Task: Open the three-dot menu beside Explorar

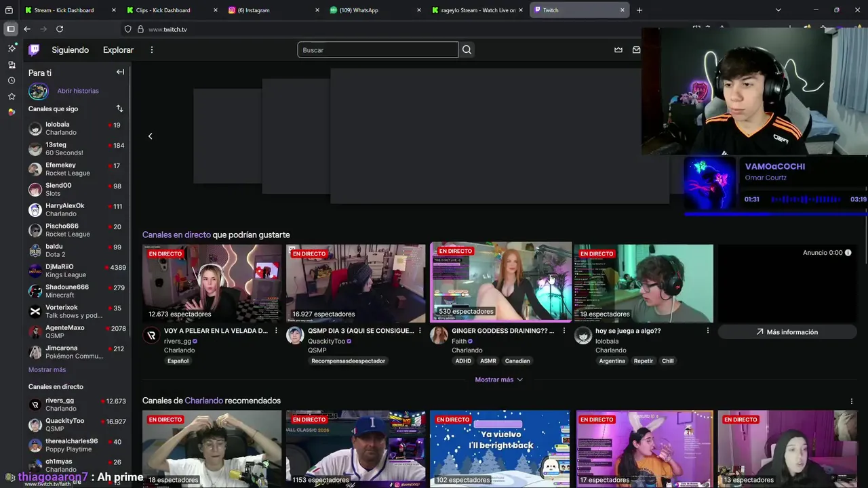Action: (152, 49)
